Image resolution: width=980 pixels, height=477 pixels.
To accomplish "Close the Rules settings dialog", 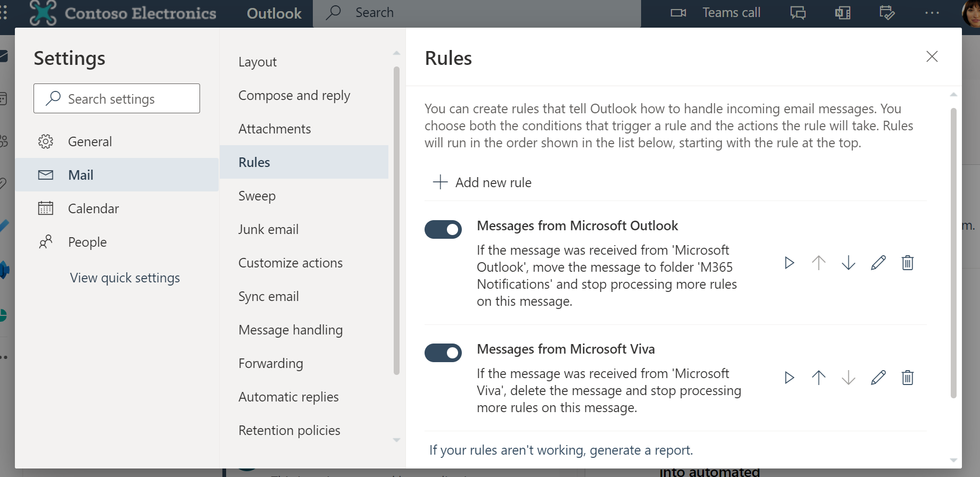I will click(x=932, y=56).
